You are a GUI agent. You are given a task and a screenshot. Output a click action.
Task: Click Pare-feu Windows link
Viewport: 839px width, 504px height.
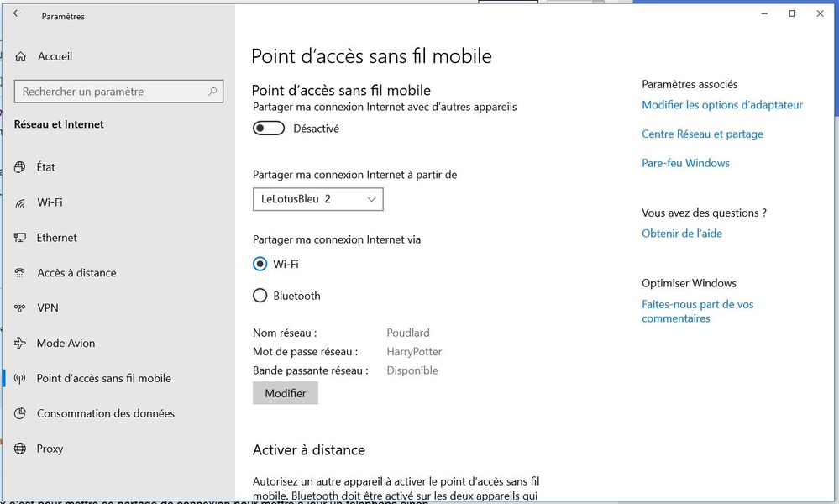[x=685, y=163]
